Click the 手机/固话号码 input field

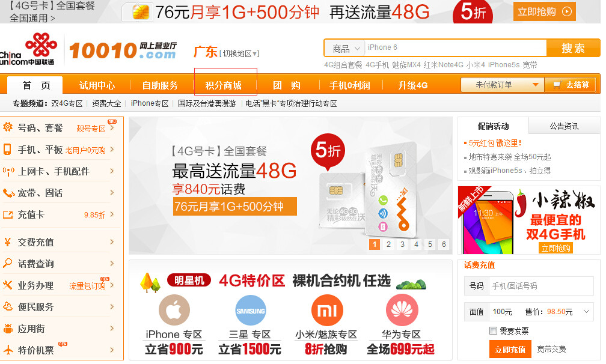pos(541,286)
